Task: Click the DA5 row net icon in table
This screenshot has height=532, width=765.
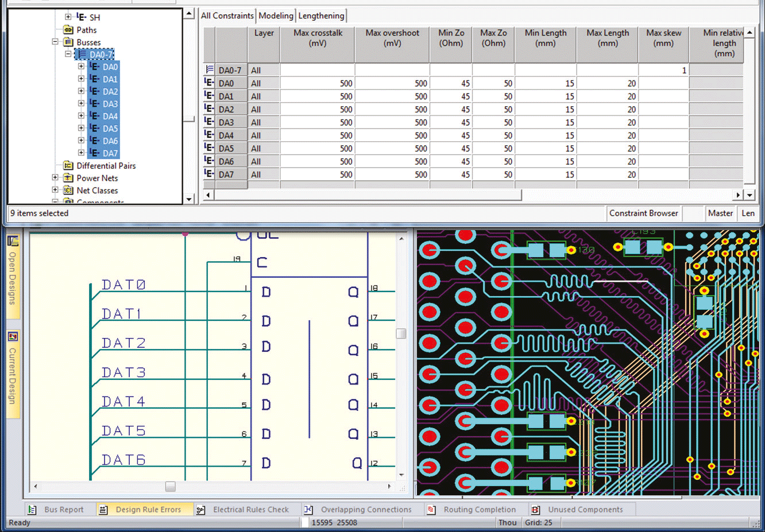Action: (210, 148)
